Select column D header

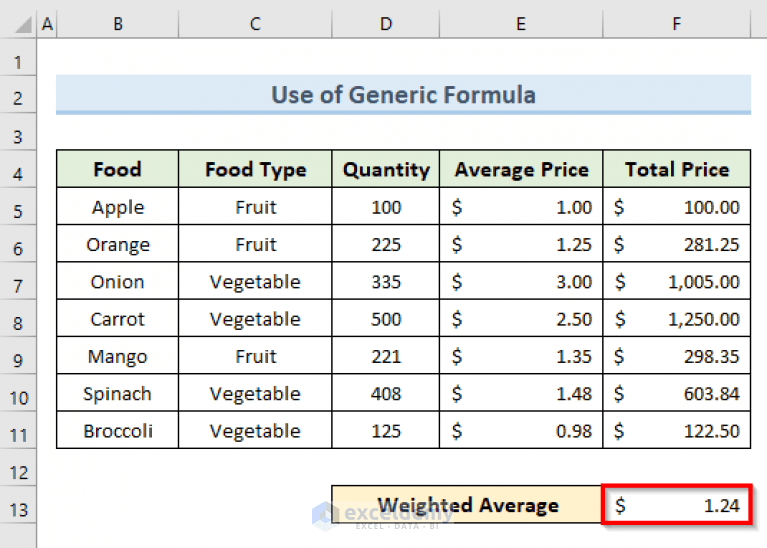(386, 23)
